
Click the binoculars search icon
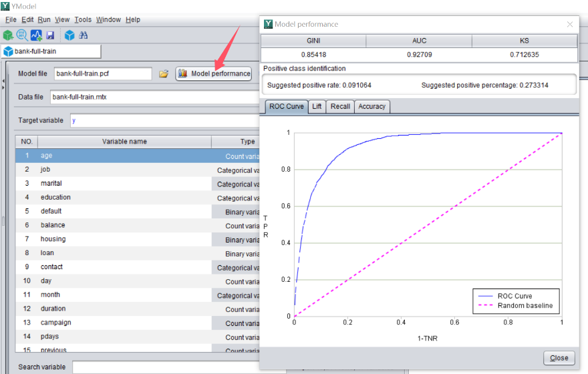(x=84, y=35)
